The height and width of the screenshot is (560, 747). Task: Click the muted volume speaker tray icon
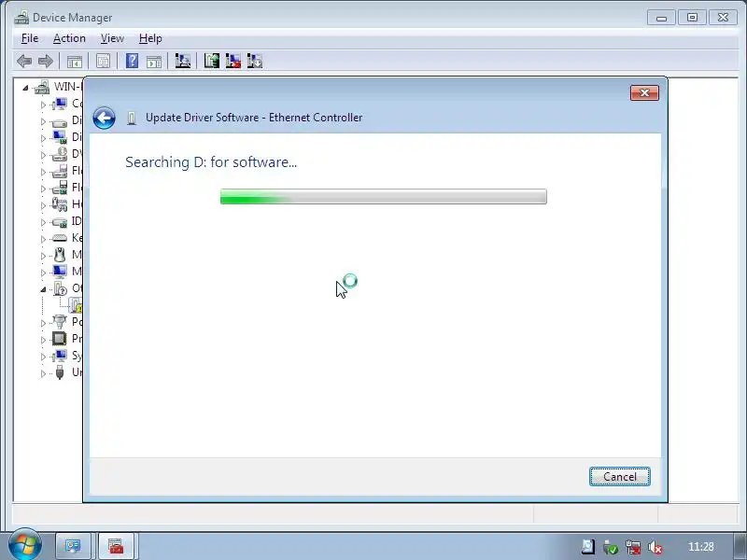(x=655, y=547)
